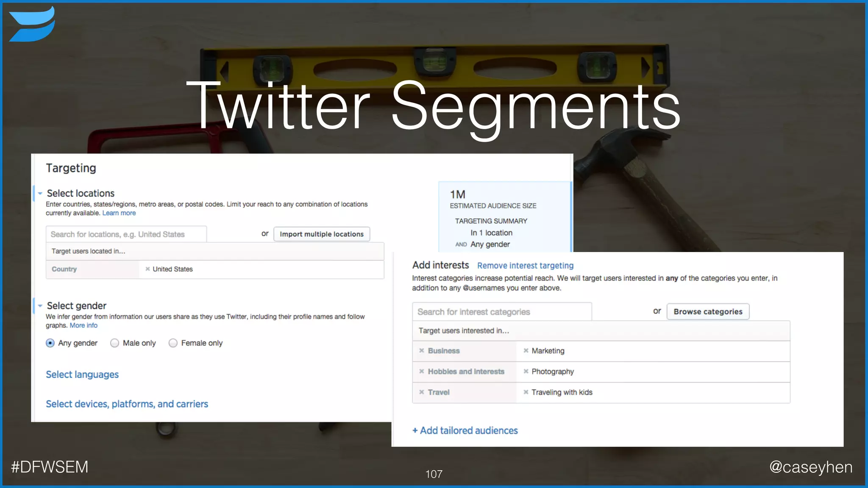Click the 'Any gender' summary line
The width and height of the screenshot is (868, 488).
(x=490, y=244)
